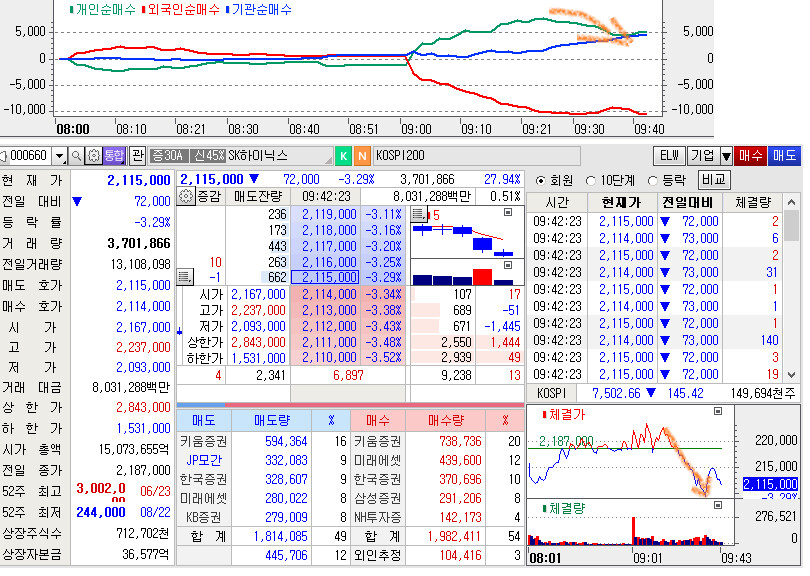
Task: Click the ELW button
Action: coord(669,155)
